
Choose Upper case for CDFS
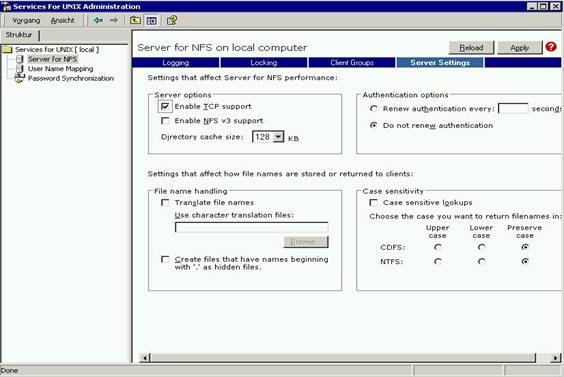pyautogui.click(x=438, y=247)
